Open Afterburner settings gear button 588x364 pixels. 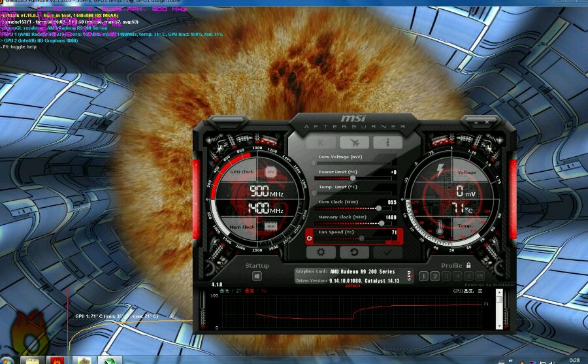(x=321, y=252)
